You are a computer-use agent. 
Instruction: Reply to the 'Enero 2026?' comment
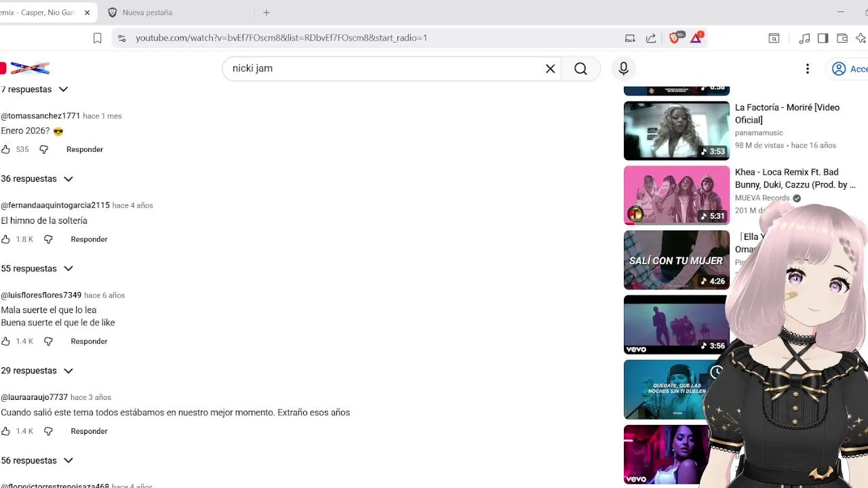click(x=85, y=149)
